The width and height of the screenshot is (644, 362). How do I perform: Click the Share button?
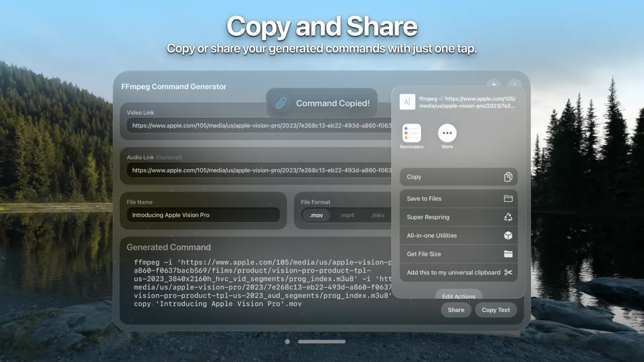click(456, 310)
